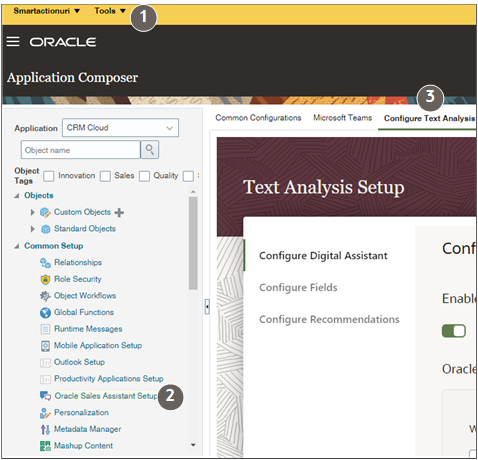Click the Role Security shield icon

[x=45, y=279]
